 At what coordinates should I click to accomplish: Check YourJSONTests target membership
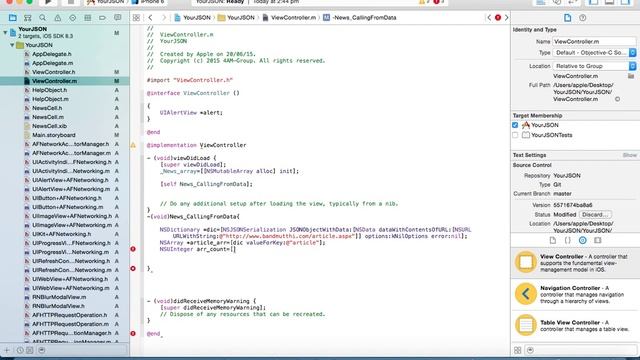[x=515, y=135]
